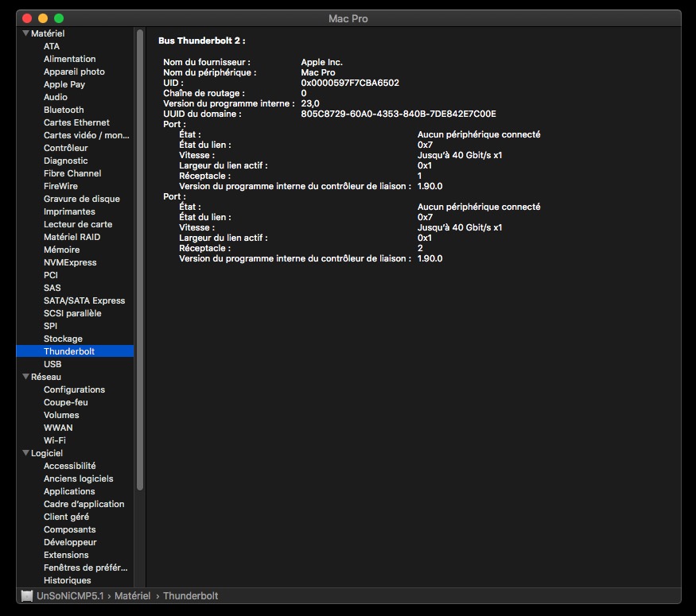
Task: Click the UID value 0x0000597F7CBA6502
Action: pos(350,83)
